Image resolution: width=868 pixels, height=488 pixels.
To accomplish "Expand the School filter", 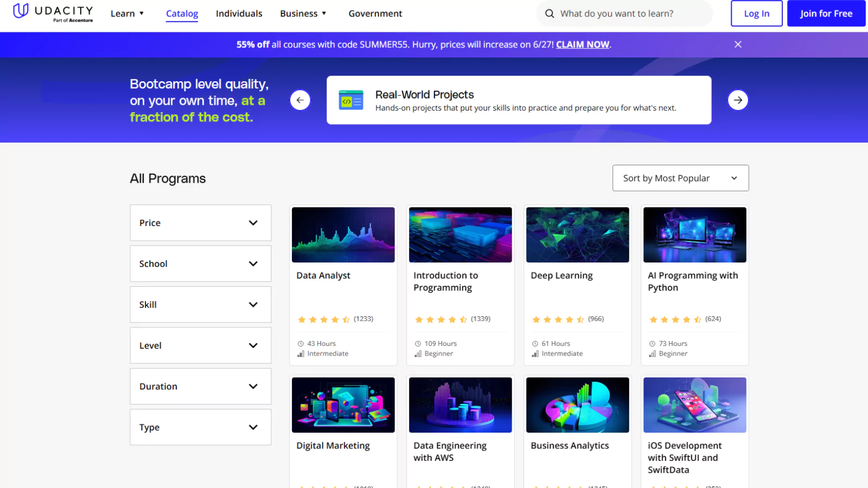I will click(201, 264).
